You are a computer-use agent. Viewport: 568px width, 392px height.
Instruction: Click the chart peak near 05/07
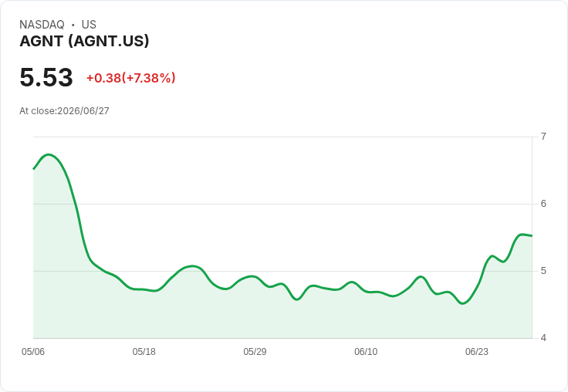49,154
